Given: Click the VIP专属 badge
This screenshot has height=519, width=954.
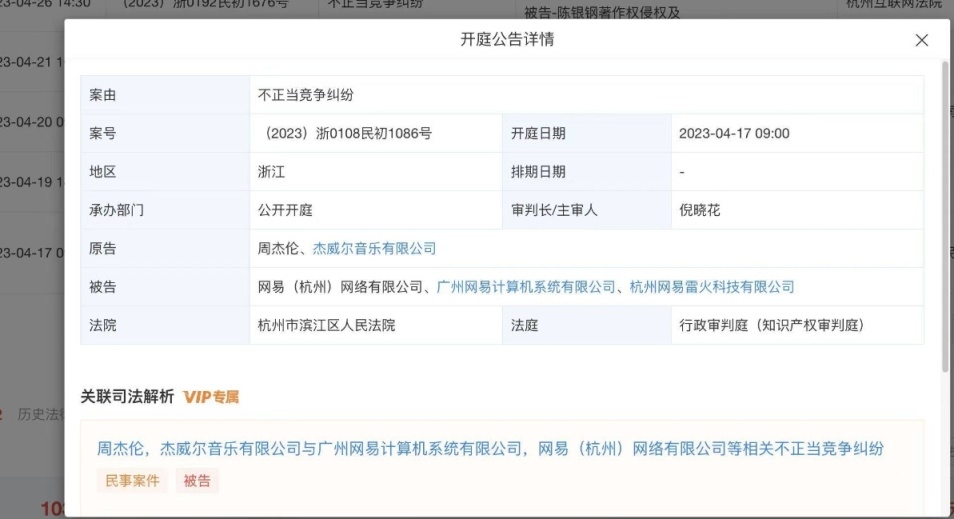Looking at the screenshot, I should tap(211, 397).
